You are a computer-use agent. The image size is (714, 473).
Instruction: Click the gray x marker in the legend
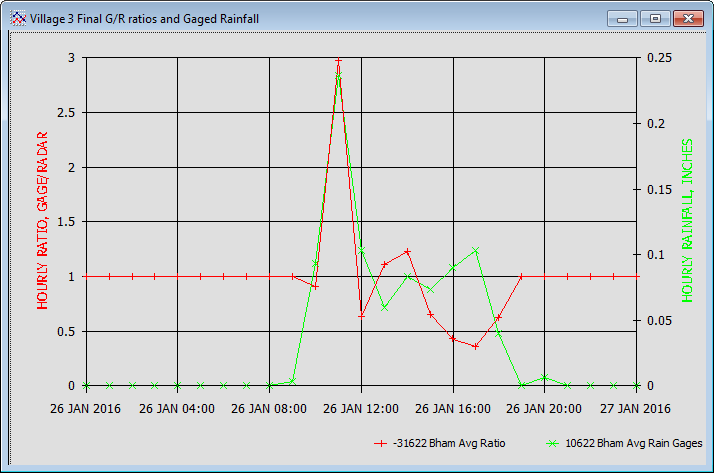549,443
